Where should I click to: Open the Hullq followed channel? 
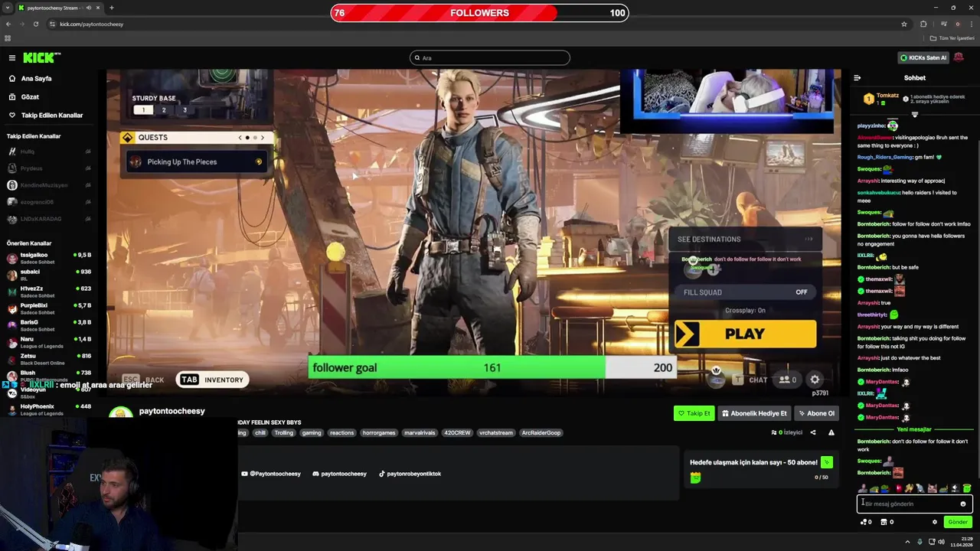pyautogui.click(x=48, y=152)
